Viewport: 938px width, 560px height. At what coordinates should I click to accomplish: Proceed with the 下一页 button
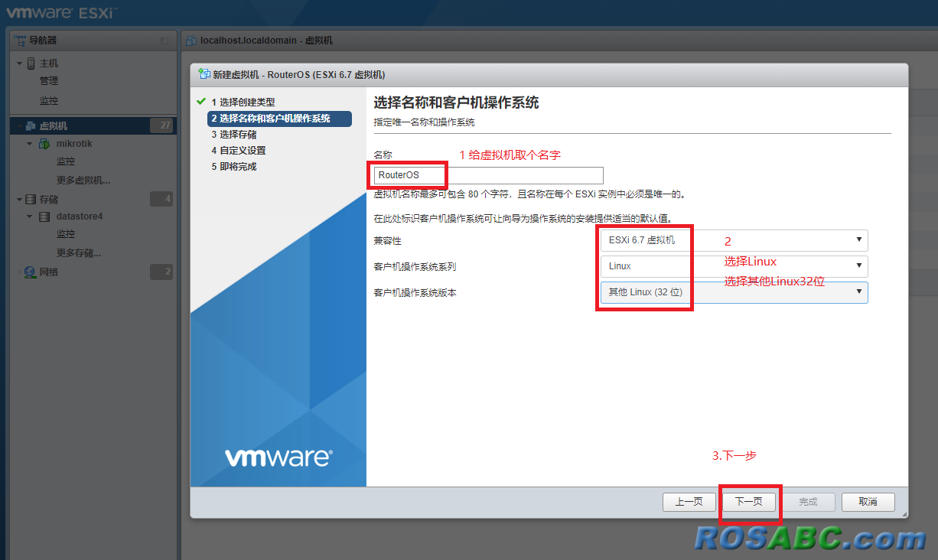click(749, 502)
